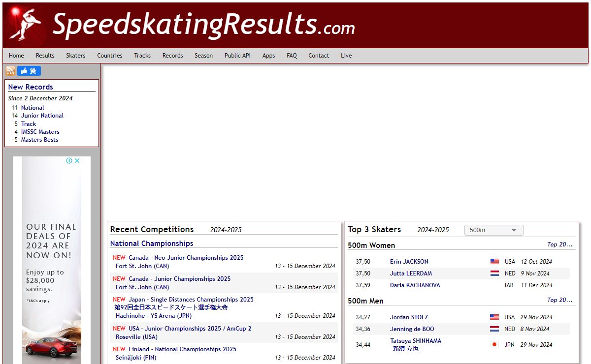Viewport: 591px width, 364px height.
Task: Click Netherlands flag beside Jutta LEERDAM
Action: click(x=494, y=273)
